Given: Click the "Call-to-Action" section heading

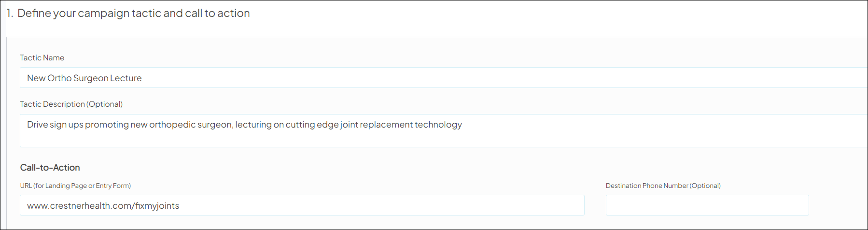Looking at the screenshot, I should 50,167.
